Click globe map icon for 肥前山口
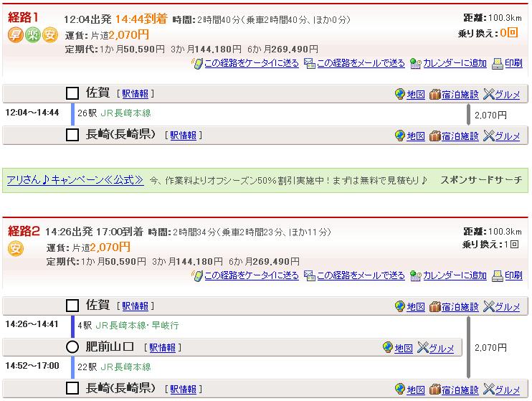Image resolution: width=532 pixels, height=401 pixels. point(388,347)
